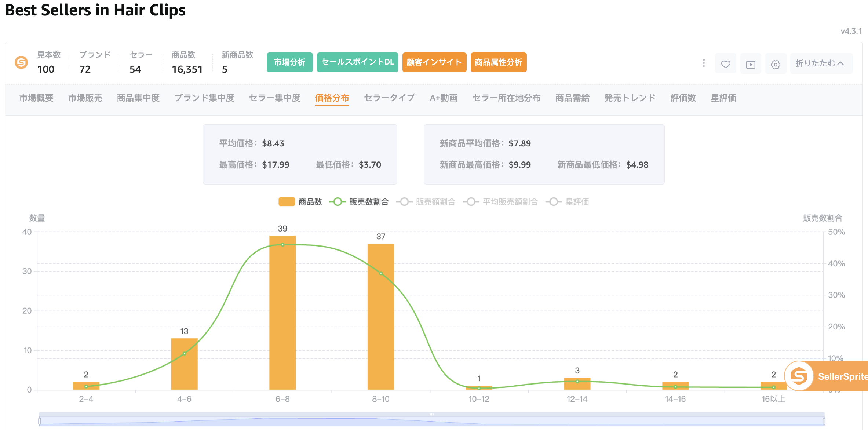Click the v4.3.1 version label
Screen dimensions: 868x430
(851, 31)
